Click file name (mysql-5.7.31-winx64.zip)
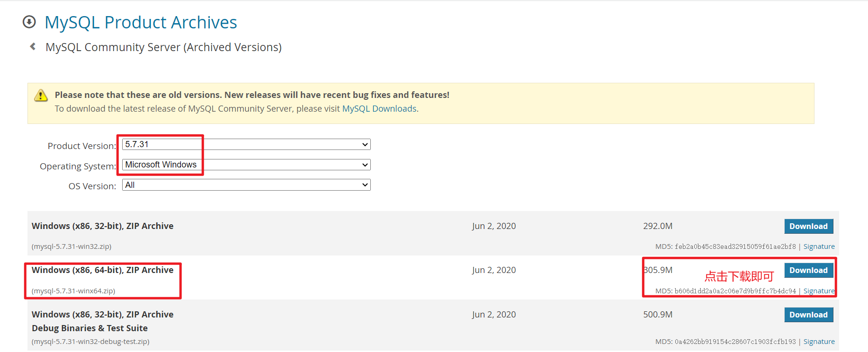Screen dimensions: 868x352 [x=73, y=291]
